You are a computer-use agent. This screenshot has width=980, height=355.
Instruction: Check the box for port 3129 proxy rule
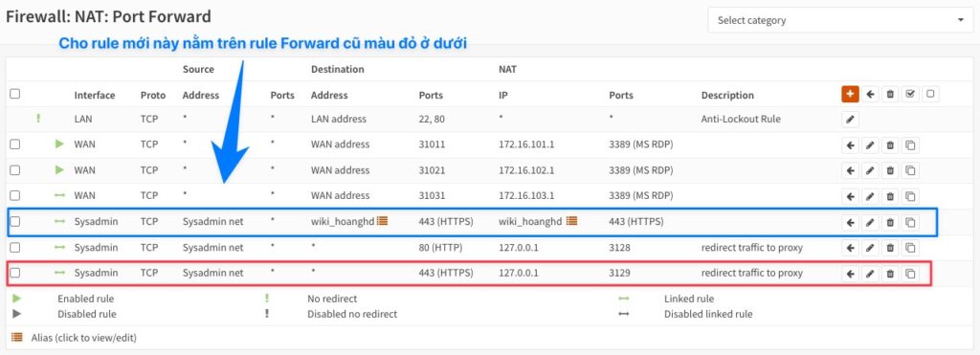click(x=15, y=273)
